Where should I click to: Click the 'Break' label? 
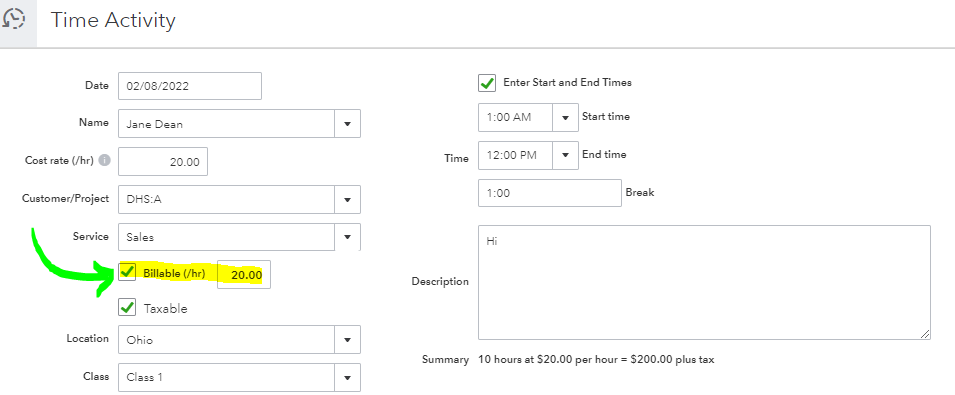tap(640, 192)
